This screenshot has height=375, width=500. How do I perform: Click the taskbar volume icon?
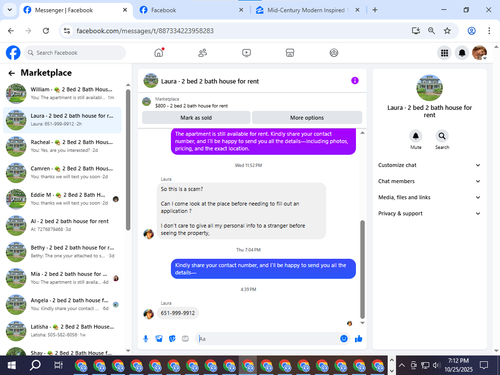tap(436, 365)
